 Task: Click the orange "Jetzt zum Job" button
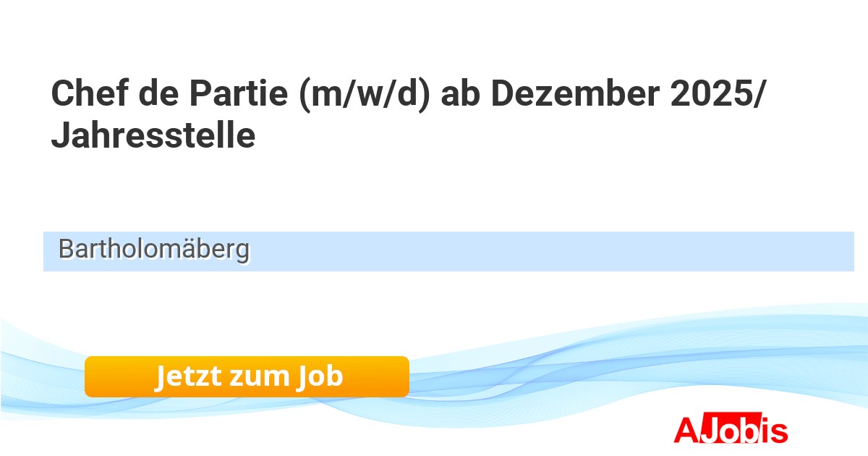click(x=247, y=376)
